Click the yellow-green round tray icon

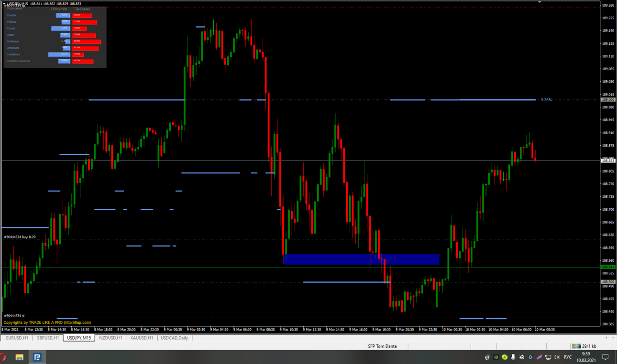pos(505,357)
